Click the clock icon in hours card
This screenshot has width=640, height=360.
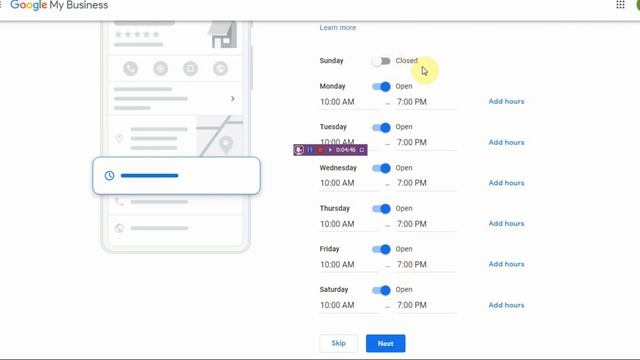[109, 176]
